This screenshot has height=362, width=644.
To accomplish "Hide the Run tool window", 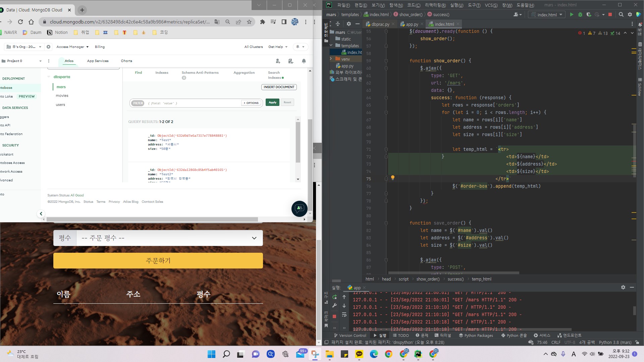I will click(x=632, y=287).
